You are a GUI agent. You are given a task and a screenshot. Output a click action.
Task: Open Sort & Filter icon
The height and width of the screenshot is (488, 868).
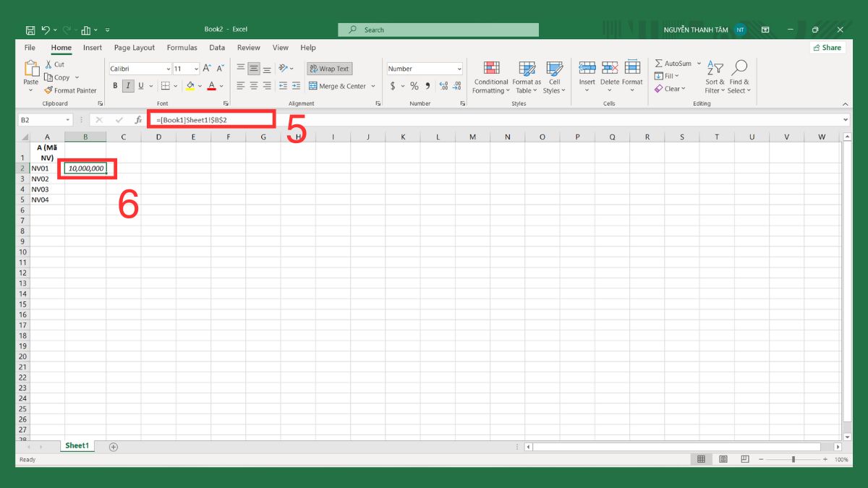pos(715,68)
